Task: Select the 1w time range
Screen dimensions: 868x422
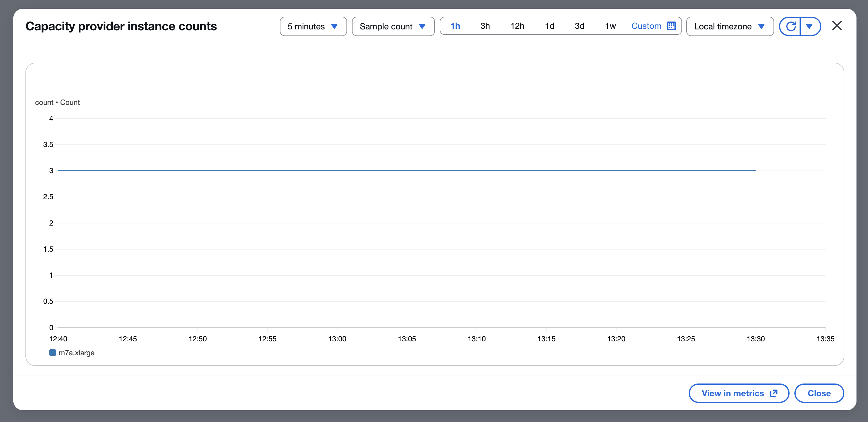Action: point(610,26)
